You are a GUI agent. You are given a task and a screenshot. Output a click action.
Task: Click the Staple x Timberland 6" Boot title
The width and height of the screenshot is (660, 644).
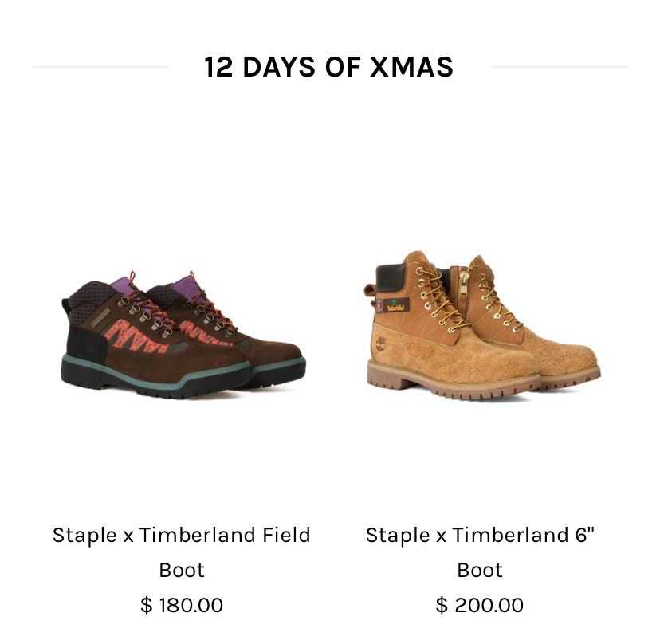coord(480,552)
